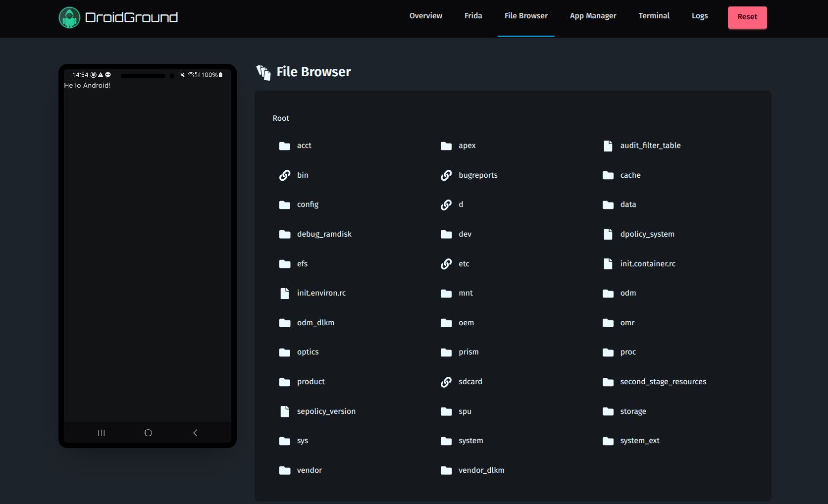
Task: Click the symlink icon next to bin
Action: [285, 175]
